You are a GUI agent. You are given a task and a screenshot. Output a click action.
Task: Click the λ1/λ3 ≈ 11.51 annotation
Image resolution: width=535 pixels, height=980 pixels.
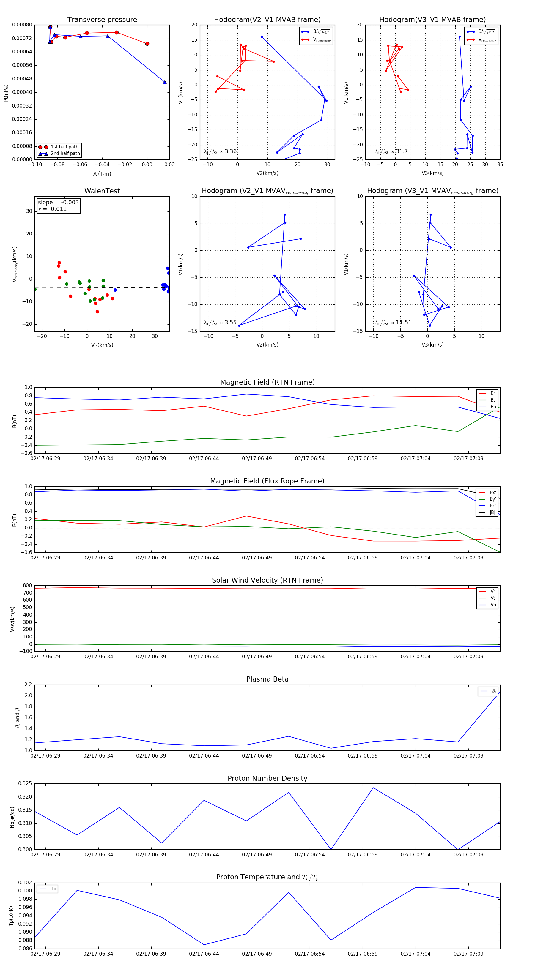[393, 323]
